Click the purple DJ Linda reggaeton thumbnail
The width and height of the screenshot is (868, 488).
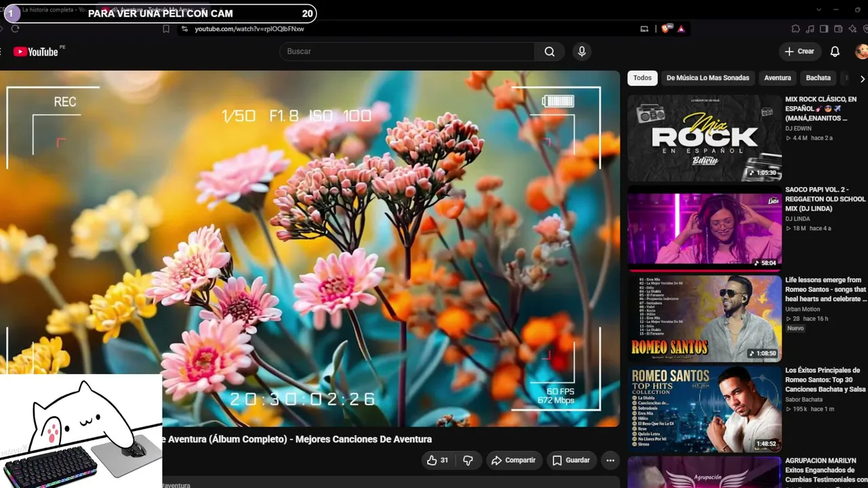[x=705, y=228]
